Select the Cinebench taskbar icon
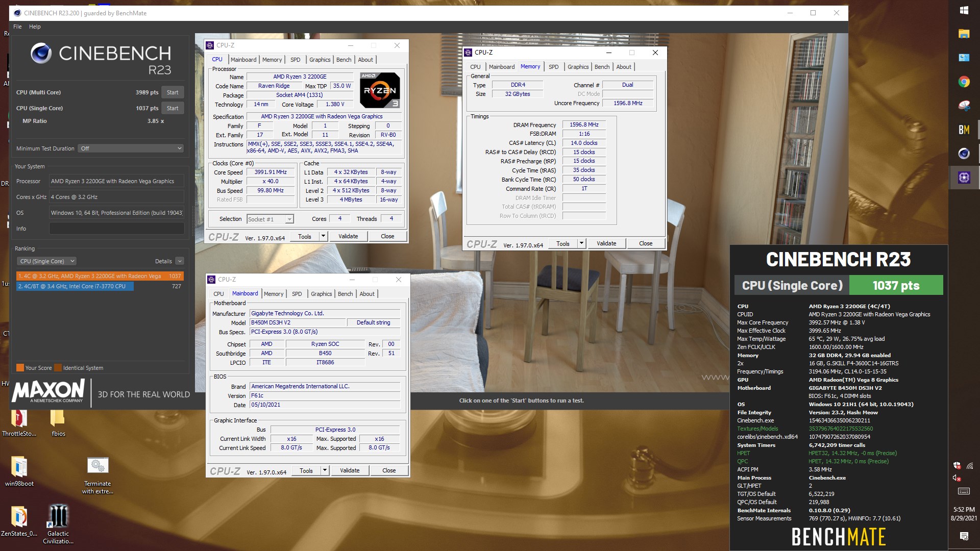 pos(964,154)
